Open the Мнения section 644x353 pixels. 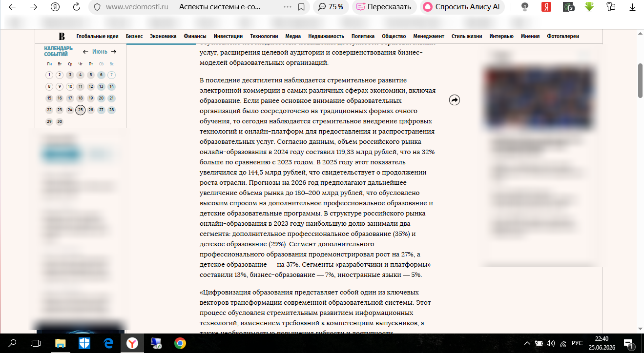click(530, 36)
